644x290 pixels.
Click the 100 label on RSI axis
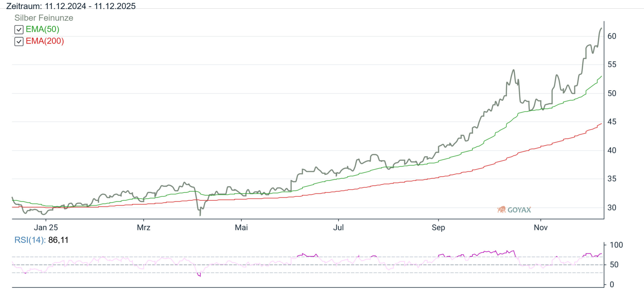(x=616, y=245)
